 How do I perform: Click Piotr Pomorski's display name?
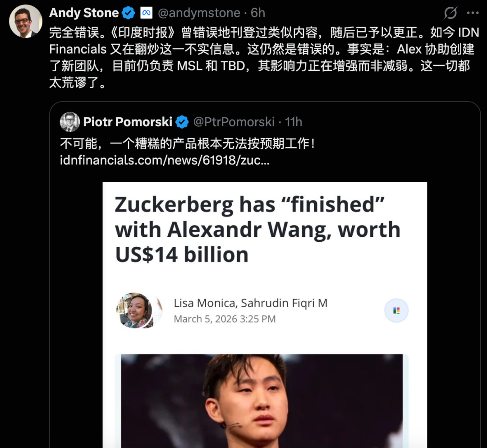coord(128,122)
